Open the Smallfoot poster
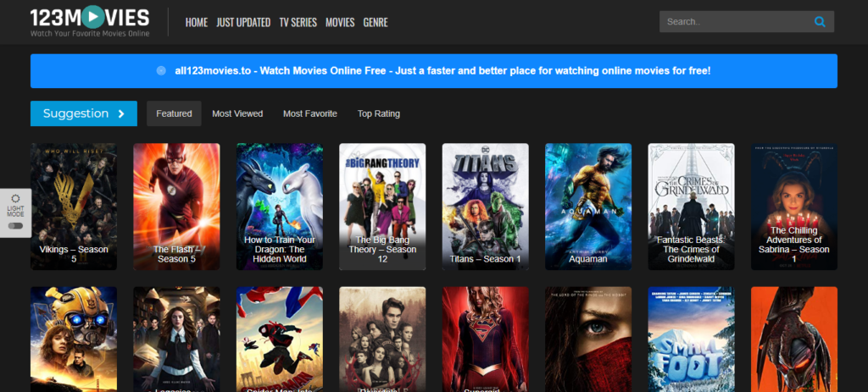868x392 pixels. coord(692,339)
